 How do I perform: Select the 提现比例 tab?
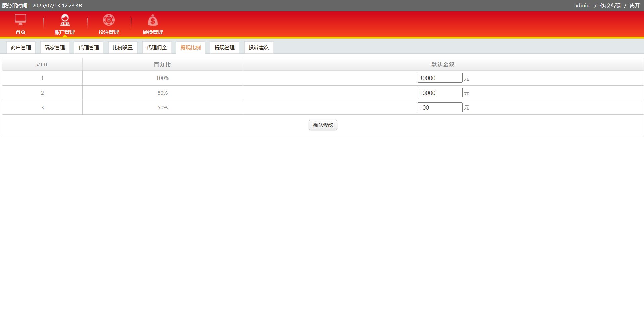[191, 48]
